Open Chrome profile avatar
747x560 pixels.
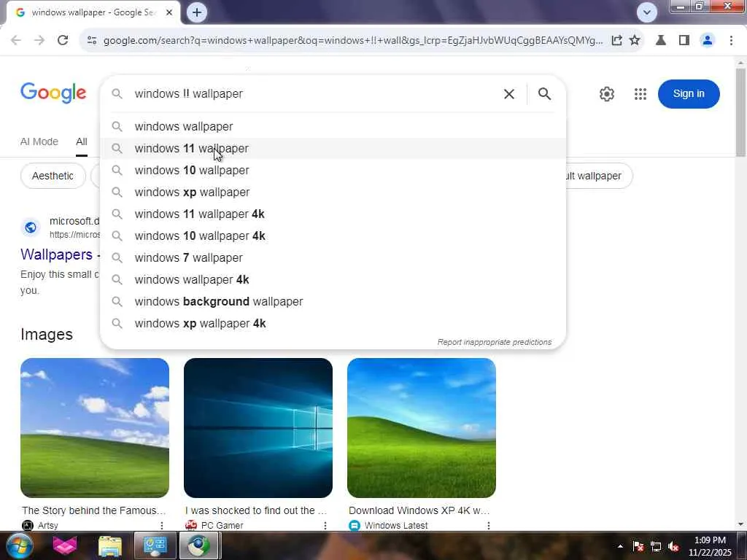pyautogui.click(x=708, y=41)
